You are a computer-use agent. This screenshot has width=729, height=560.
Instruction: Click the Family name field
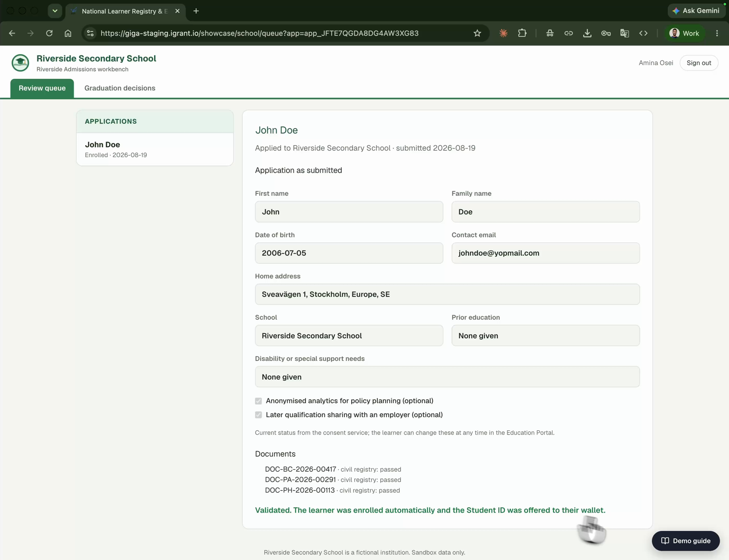coord(545,212)
